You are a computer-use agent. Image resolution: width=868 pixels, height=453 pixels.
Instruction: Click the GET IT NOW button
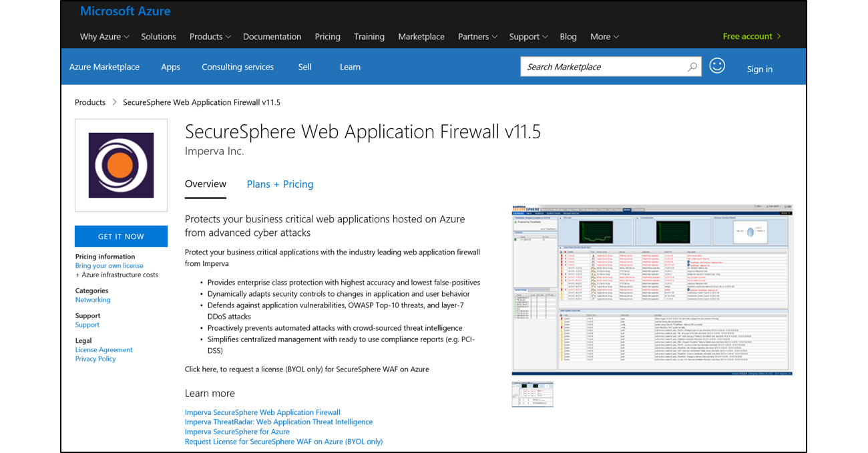coord(121,236)
